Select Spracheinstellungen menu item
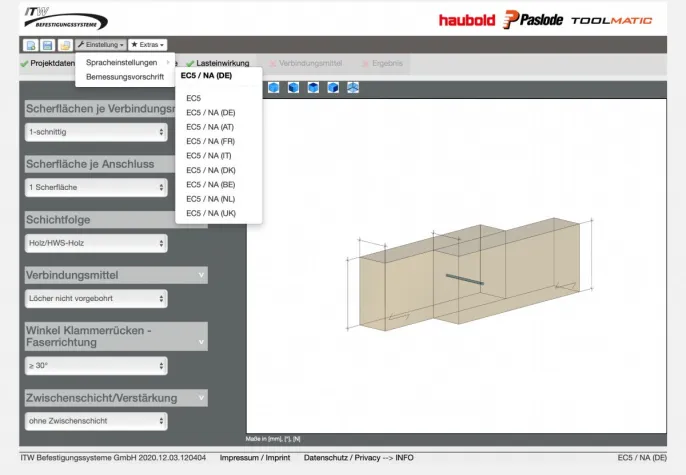The height and width of the screenshot is (475, 686). [122, 62]
